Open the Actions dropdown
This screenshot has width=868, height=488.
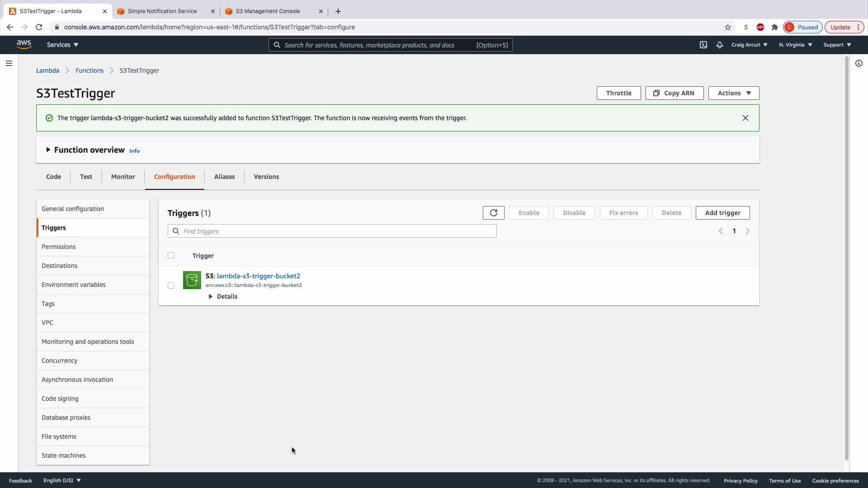click(733, 93)
